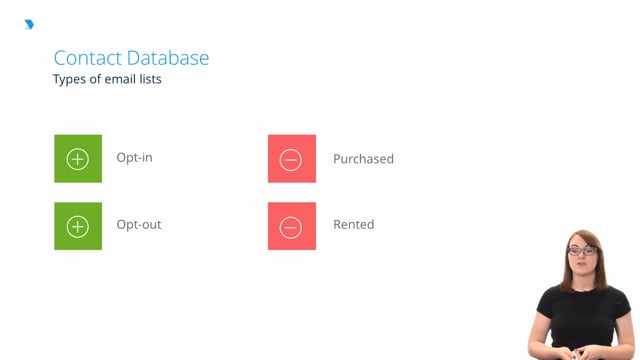The image size is (640, 360).
Task: Click the presenter's clasped hands
Action: coord(580,353)
